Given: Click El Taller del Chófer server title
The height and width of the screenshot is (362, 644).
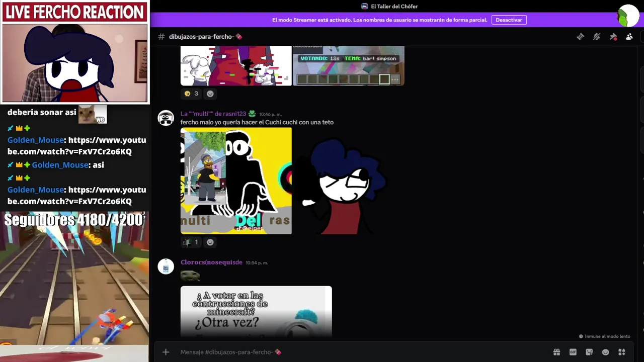Looking at the screenshot, I should point(394,7).
